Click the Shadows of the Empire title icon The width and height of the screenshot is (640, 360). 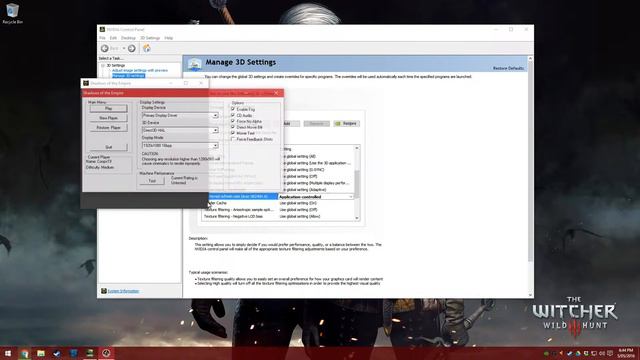(86, 83)
